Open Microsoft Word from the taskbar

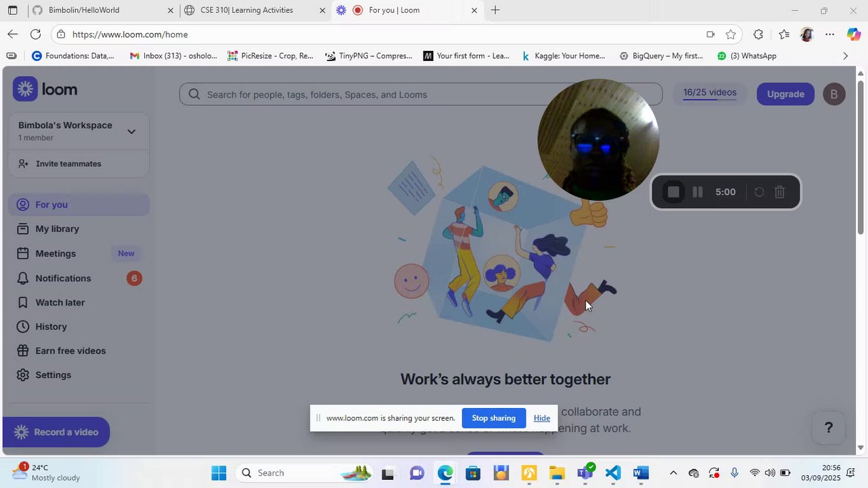(x=641, y=473)
